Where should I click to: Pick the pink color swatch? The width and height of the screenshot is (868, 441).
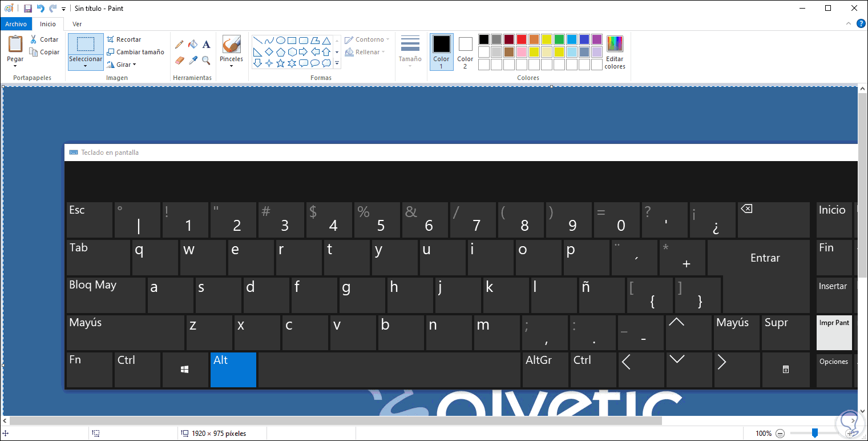pyautogui.click(x=522, y=52)
